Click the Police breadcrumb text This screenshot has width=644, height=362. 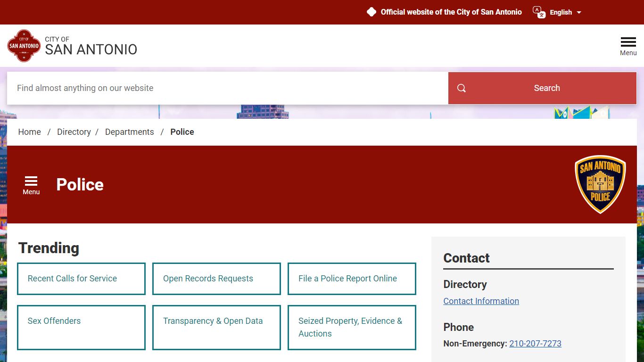[182, 132]
